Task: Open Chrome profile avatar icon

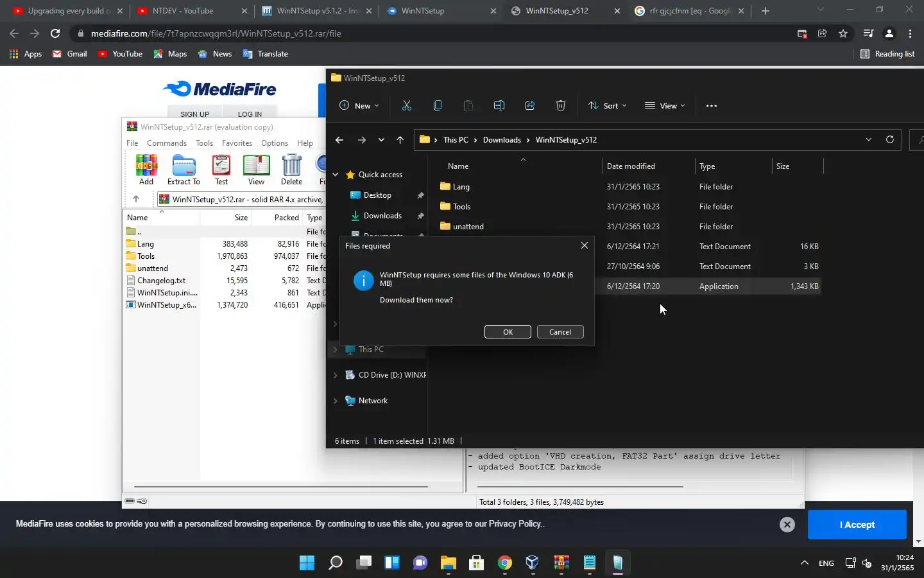Action: click(889, 33)
